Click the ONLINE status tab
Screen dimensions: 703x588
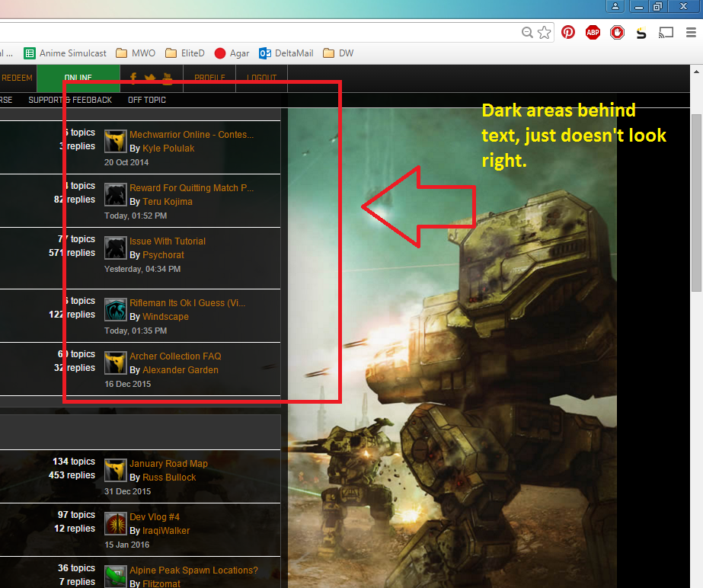tap(78, 78)
